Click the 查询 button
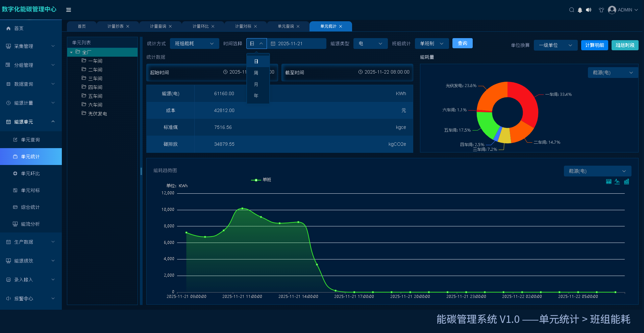 tap(463, 43)
